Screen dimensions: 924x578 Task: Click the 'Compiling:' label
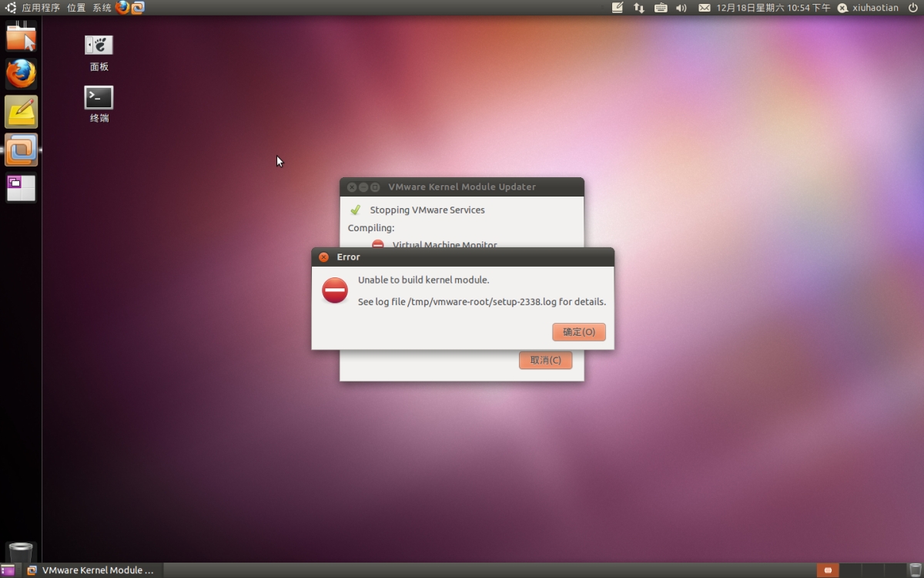[371, 228]
